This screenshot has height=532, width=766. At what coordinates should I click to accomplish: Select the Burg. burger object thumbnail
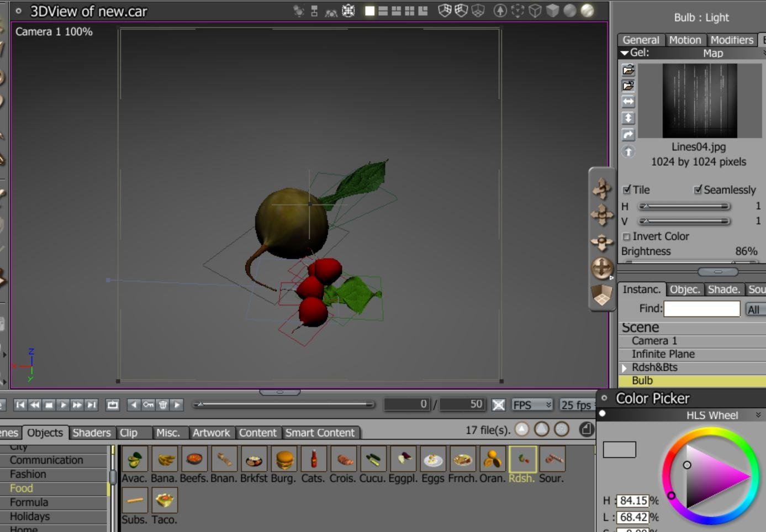click(x=284, y=460)
